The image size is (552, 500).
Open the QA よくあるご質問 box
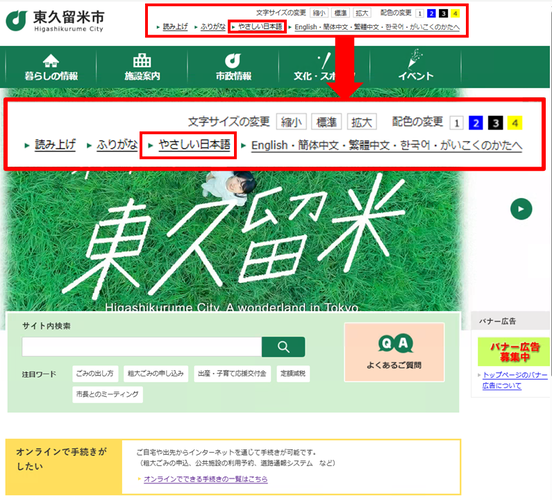click(x=394, y=352)
